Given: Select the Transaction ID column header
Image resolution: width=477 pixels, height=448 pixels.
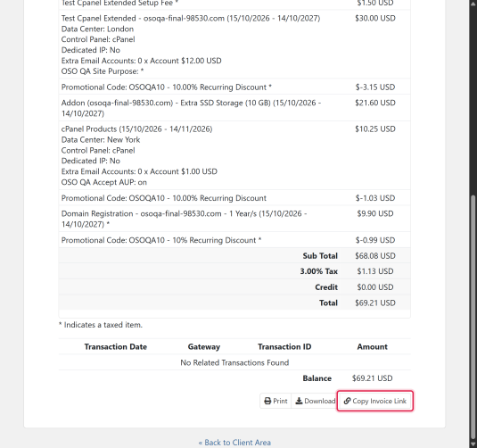Looking at the screenshot, I should 284,346.
